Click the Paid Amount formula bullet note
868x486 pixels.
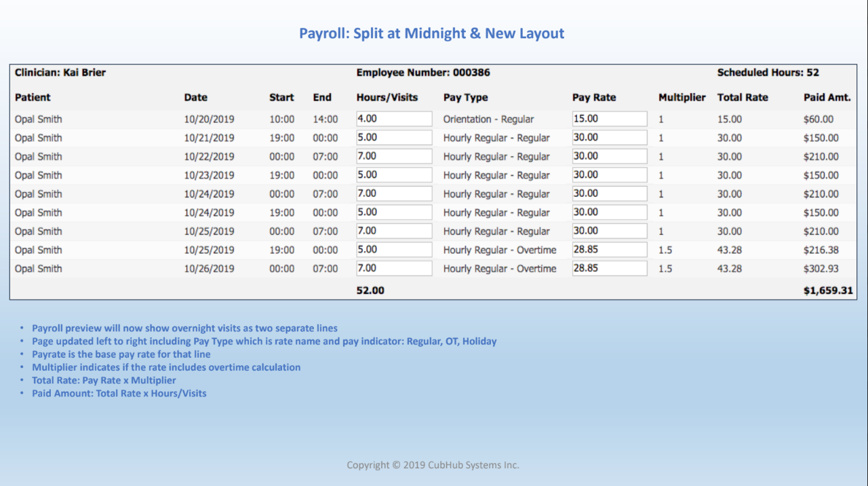point(119,393)
